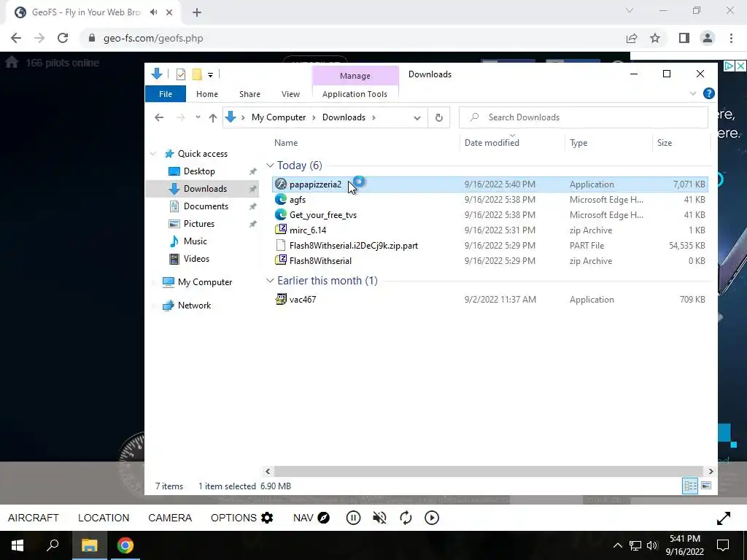Open the File menu in Explorer
The image size is (747, 560).
click(166, 94)
